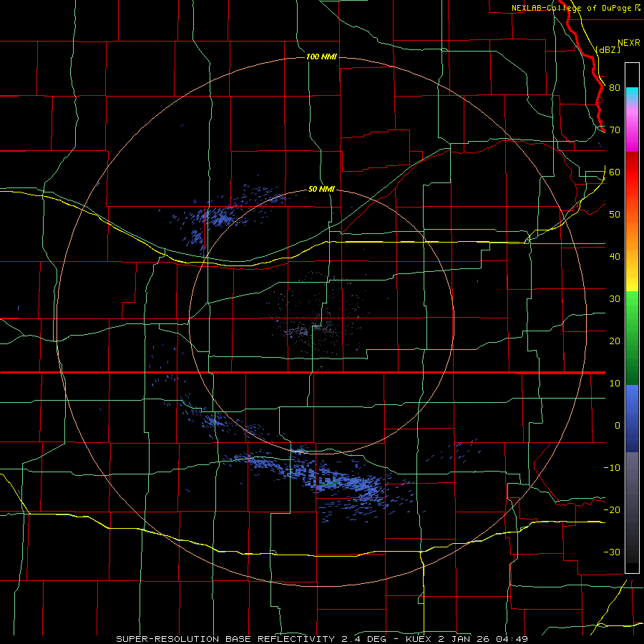The width and height of the screenshot is (644, 644).
Task: Click the -10 value on dBZ scale
Action: (612, 468)
